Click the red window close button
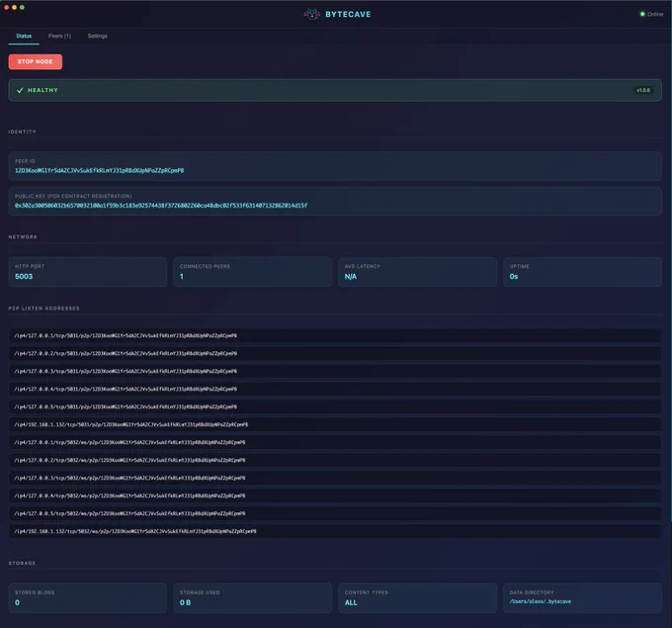The height and width of the screenshot is (628, 672). [7, 7]
